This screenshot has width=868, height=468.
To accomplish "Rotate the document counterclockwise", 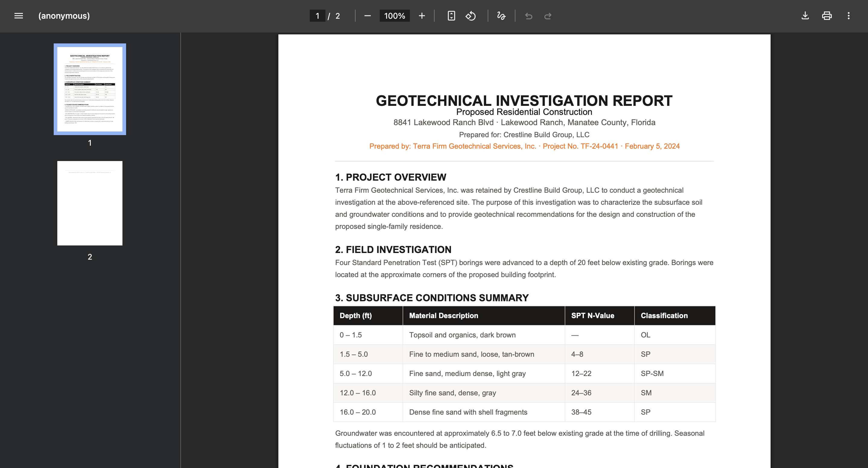I will (471, 16).
